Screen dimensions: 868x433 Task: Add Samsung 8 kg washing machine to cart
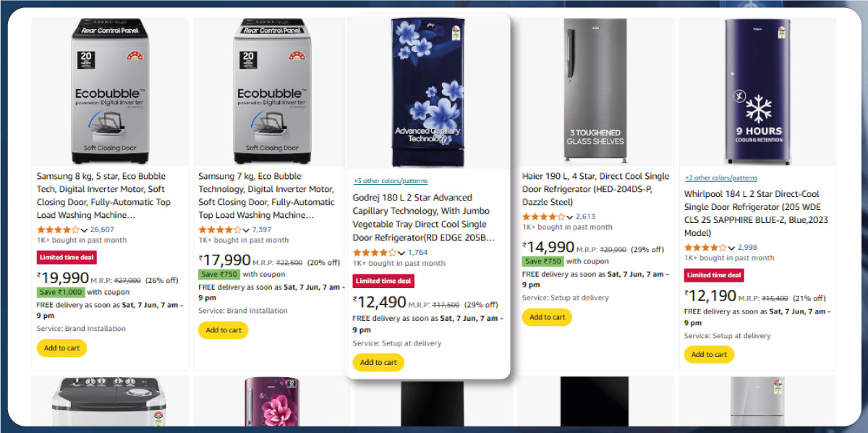click(61, 348)
